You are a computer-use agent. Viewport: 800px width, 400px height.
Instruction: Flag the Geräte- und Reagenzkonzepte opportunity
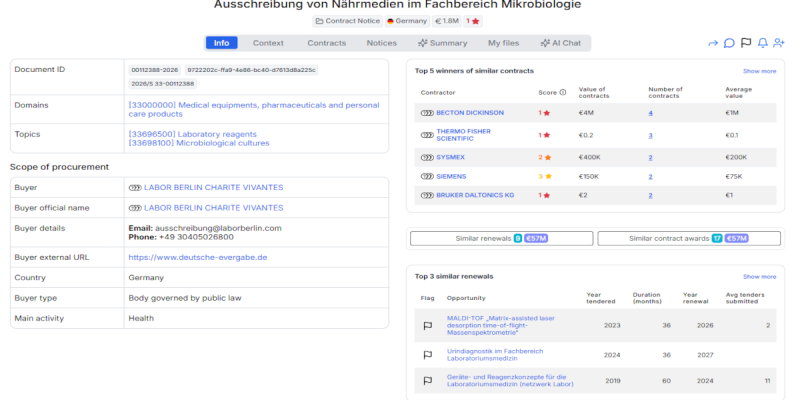tap(428, 381)
